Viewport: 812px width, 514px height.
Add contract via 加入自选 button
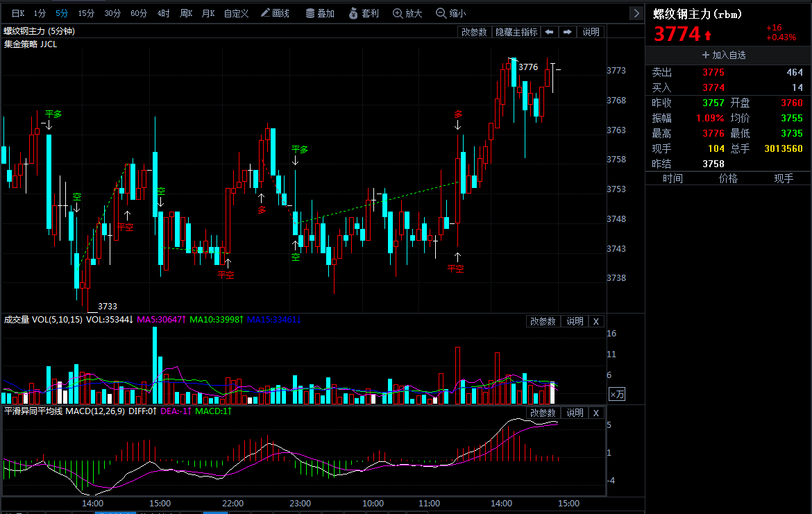pos(724,55)
